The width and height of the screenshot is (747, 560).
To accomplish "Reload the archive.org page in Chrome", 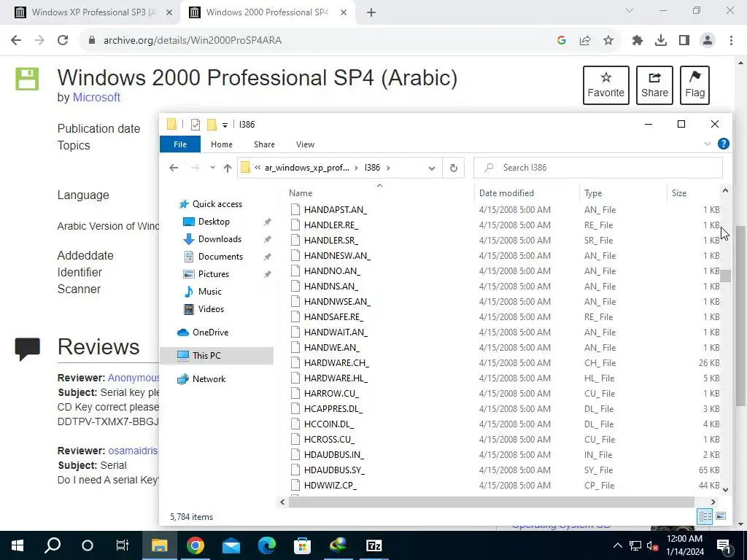I will click(63, 41).
